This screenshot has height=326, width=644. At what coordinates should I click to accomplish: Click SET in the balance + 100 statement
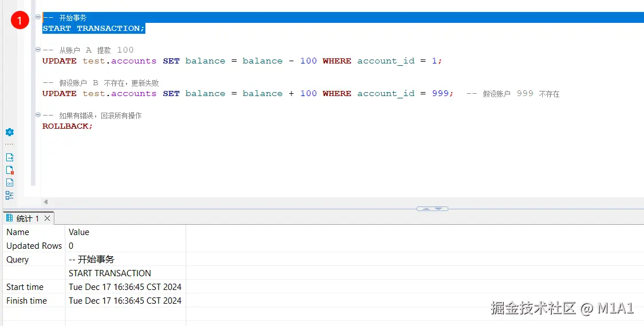click(x=171, y=93)
